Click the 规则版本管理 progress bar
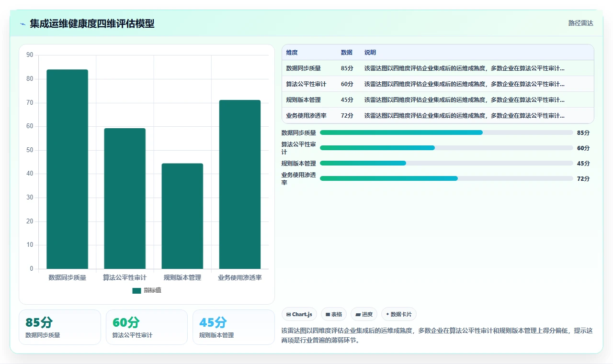This screenshot has width=613, height=364. pos(446,163)
